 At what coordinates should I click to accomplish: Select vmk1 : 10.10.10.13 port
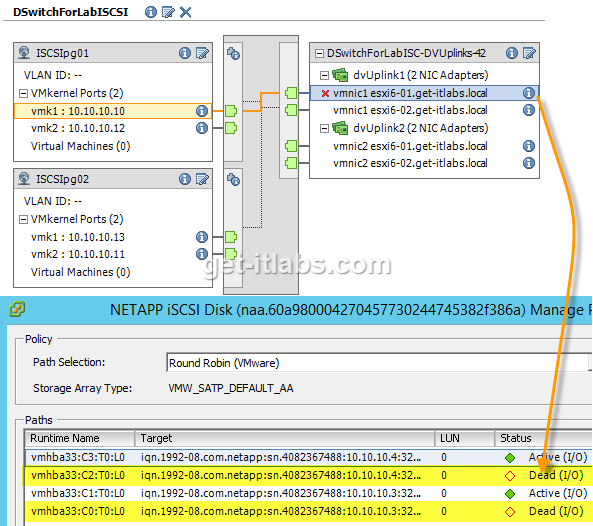[x=78, y=237]
